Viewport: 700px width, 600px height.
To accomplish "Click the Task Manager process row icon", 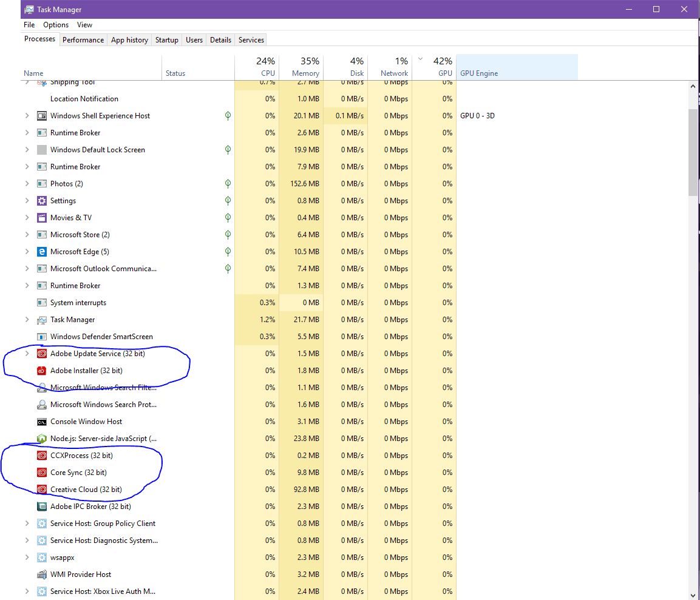I will 41,320.
